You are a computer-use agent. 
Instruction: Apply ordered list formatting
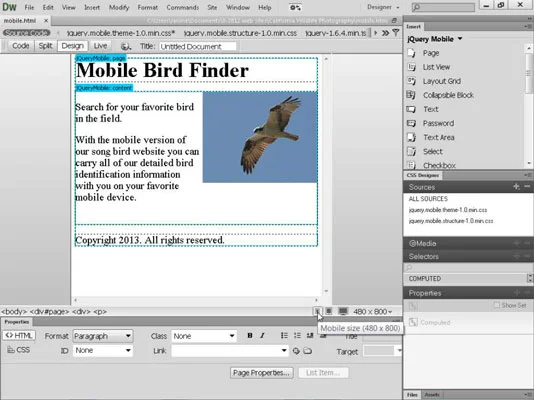(x=297, y=336)
